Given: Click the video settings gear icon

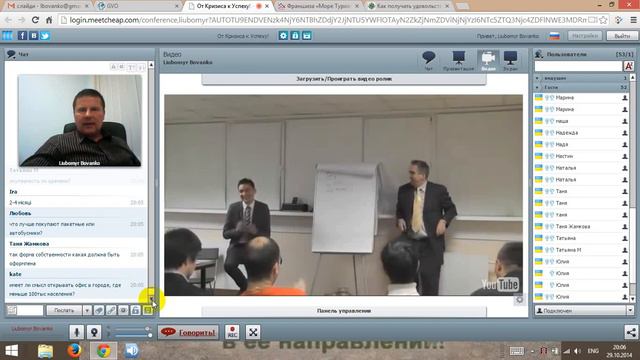Looking at the screenshot, I should click(519, 300).
